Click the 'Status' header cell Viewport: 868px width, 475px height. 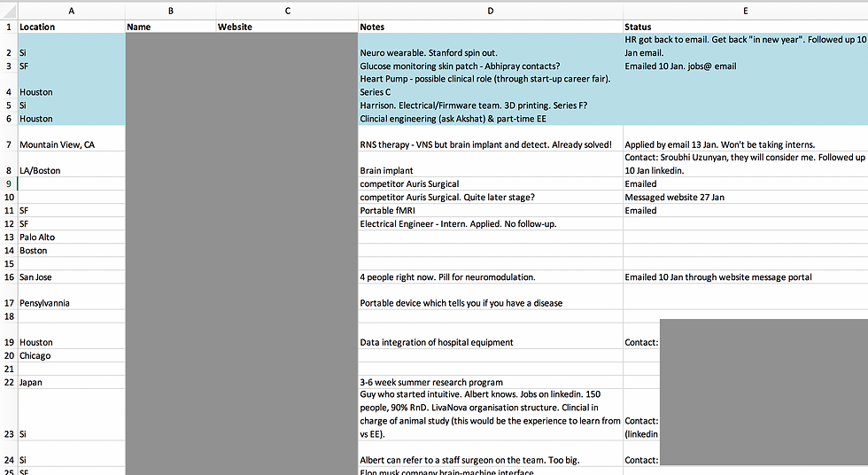coord(745,27)
